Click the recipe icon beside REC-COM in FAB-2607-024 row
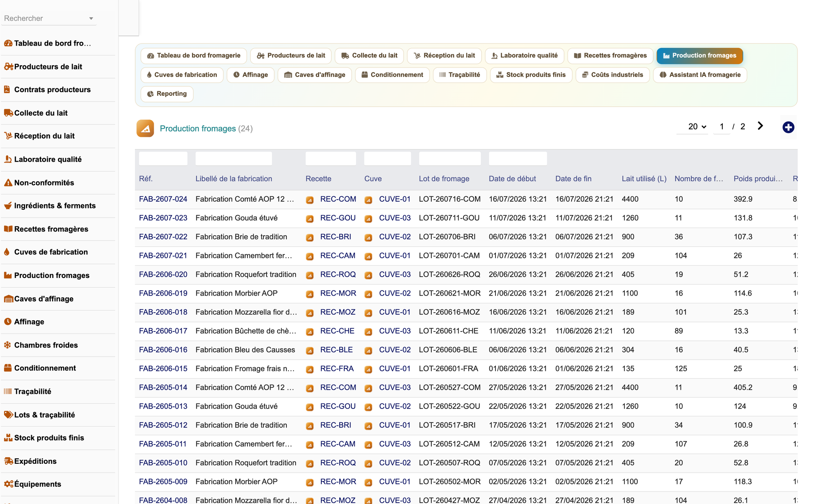 point(310,200)
